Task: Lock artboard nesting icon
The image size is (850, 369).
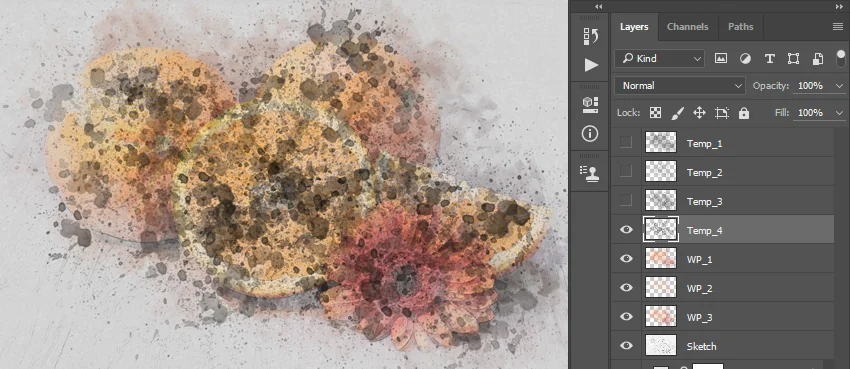Action: tap(722, 113)
